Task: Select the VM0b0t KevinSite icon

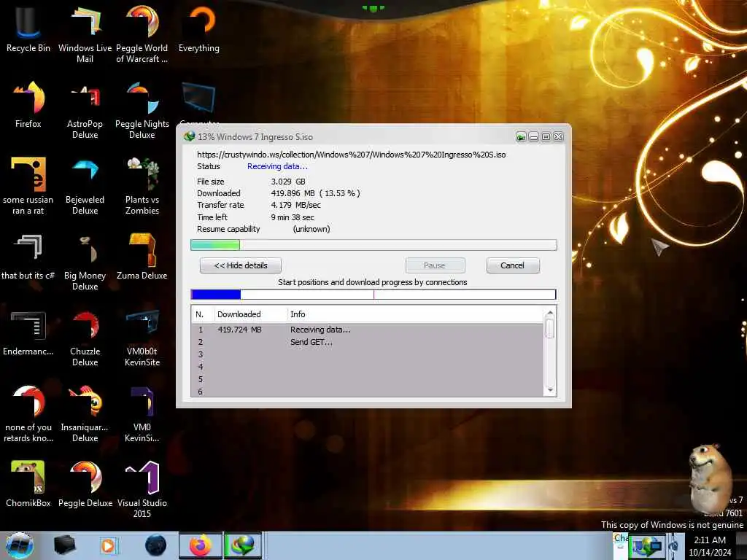Action: click(x=142, y=337)
